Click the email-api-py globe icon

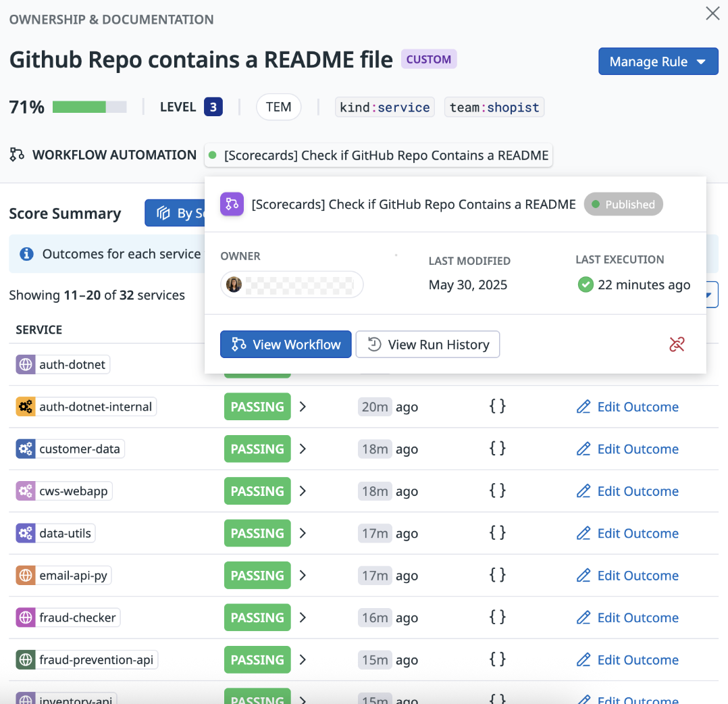click(26, 576)
